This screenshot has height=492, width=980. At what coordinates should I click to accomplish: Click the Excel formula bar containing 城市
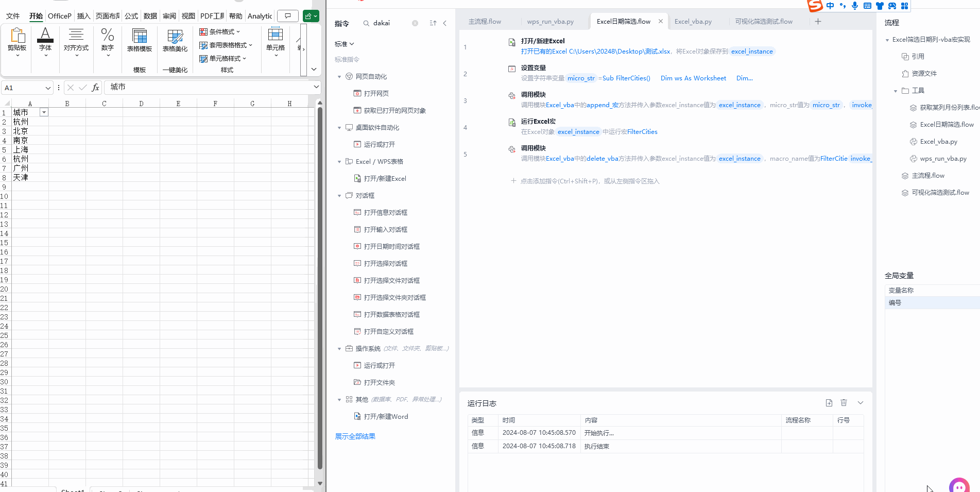coord(208,87)
